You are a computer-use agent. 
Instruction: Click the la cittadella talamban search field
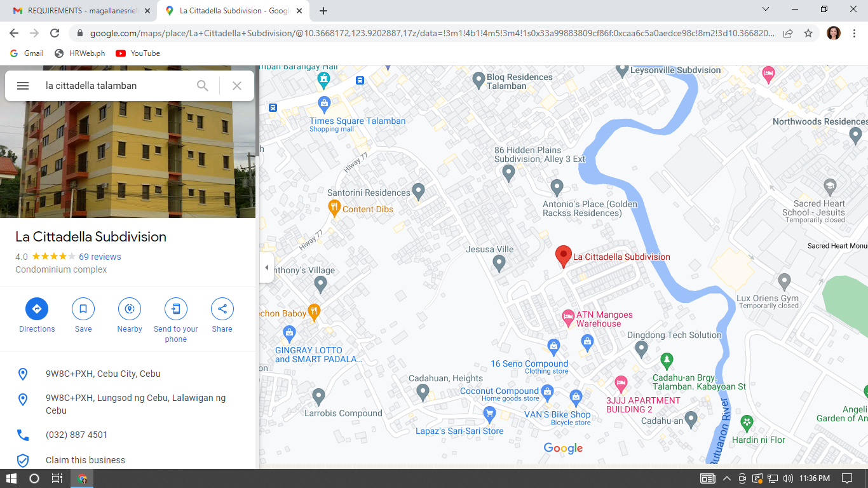114,86
